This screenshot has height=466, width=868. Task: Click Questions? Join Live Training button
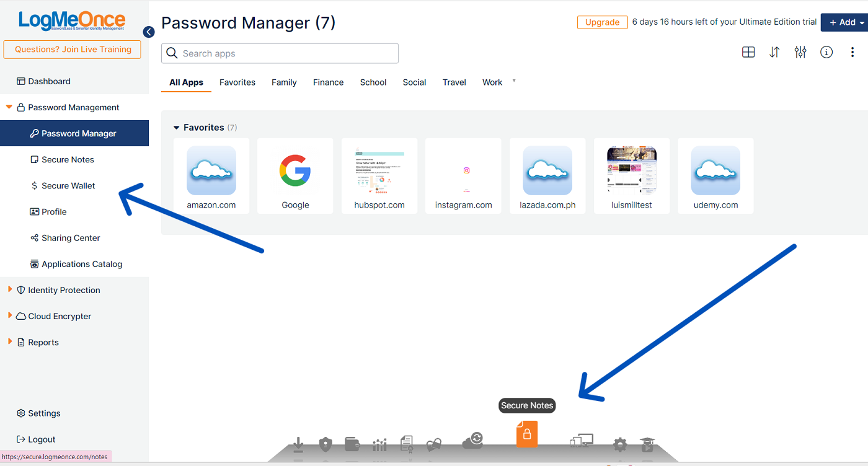pos(73,50)
